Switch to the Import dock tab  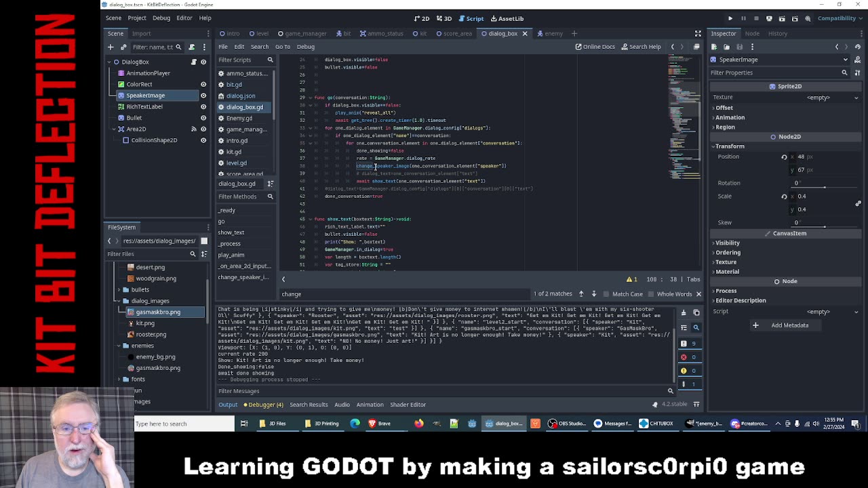[141, 33]
